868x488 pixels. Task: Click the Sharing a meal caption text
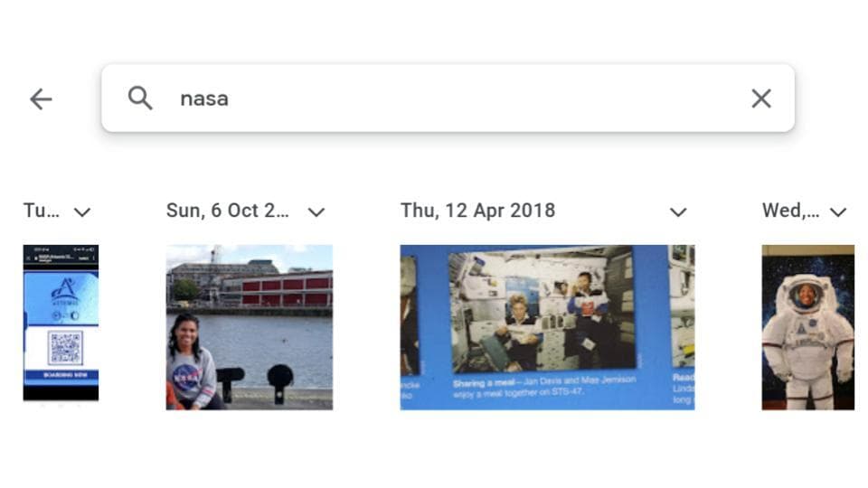[x=544, y=387]
